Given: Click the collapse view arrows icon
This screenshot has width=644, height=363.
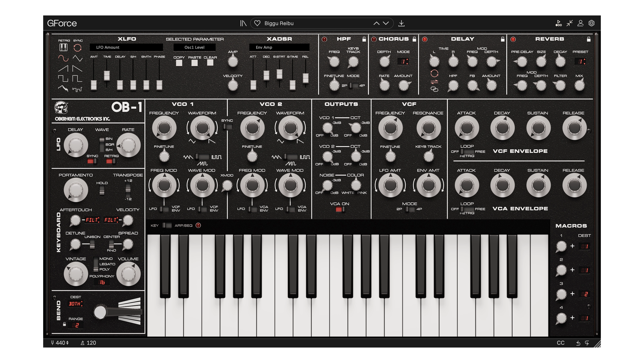Looking at the screenshot, I should (x=570, y=23).
